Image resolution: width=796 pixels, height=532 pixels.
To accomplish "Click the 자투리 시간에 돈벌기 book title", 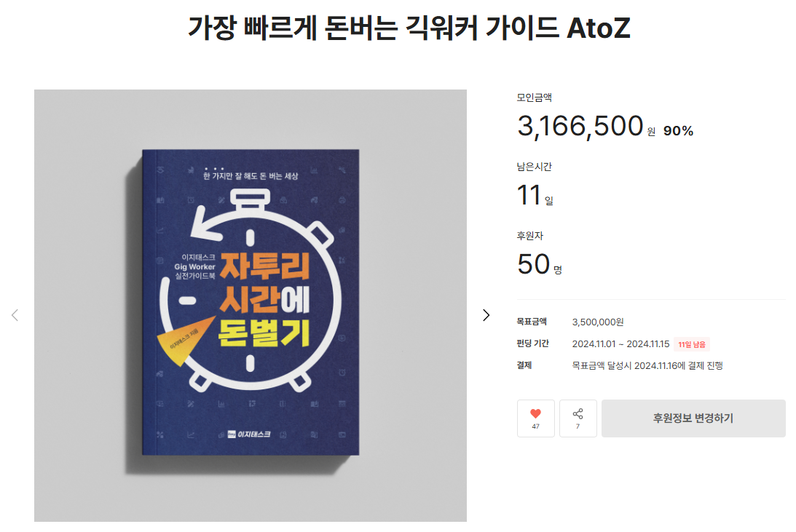I will coord(264,299).
